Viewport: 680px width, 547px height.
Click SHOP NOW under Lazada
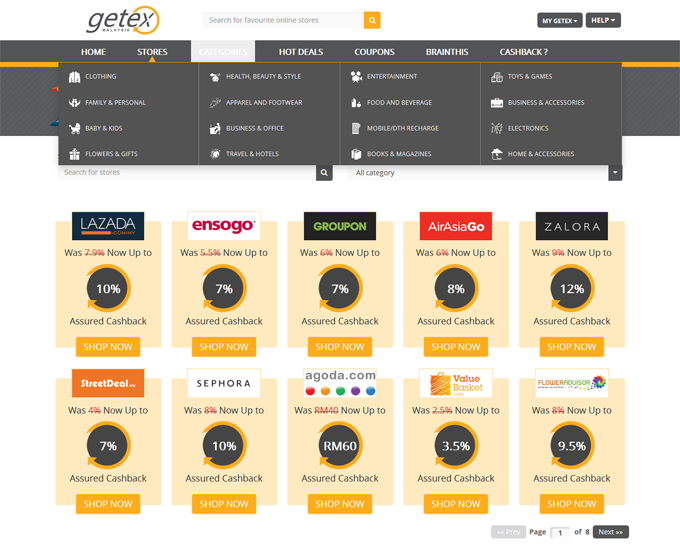pyautogui.click(x=108, y=347)
